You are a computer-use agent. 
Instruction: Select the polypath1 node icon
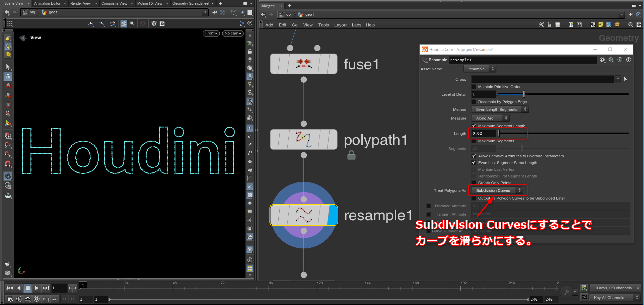[x=303, y=139]
